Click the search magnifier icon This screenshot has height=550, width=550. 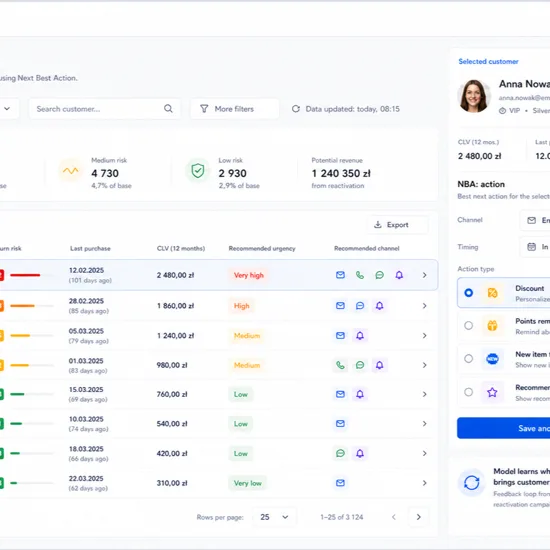(168, 109)
